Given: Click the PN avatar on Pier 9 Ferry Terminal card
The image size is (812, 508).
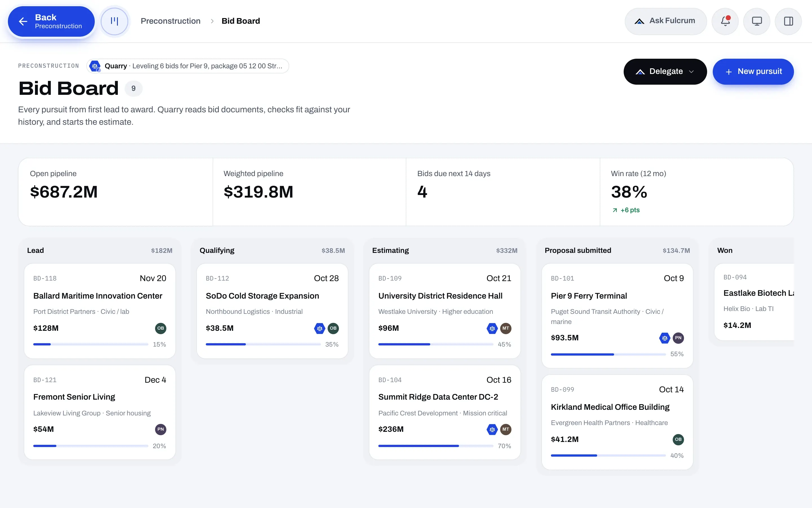Looking at the screenshot, I should click(x=678, y=338).
